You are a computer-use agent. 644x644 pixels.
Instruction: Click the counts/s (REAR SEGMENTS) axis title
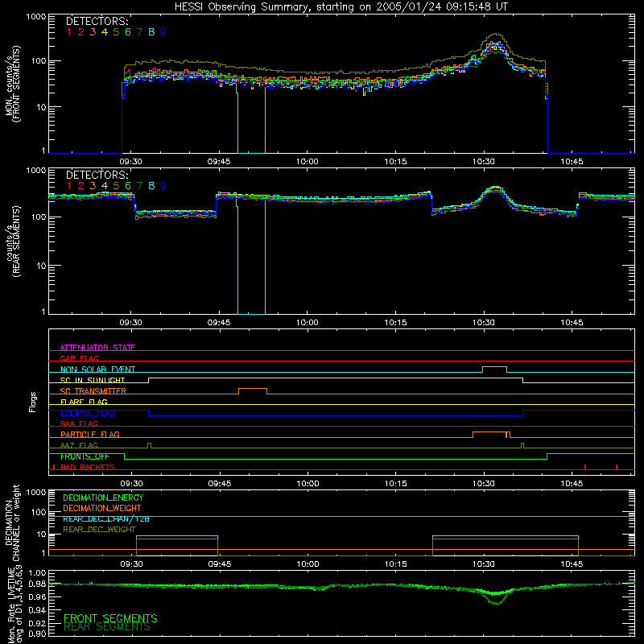pyautogui.click(x=12, y=242)
